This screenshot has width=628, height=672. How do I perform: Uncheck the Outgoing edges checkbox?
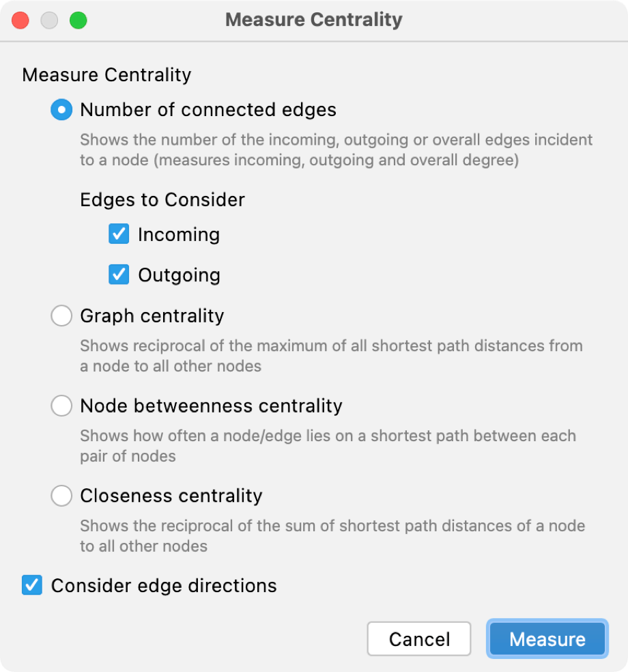pyautogui.click(x=119, y=275)
